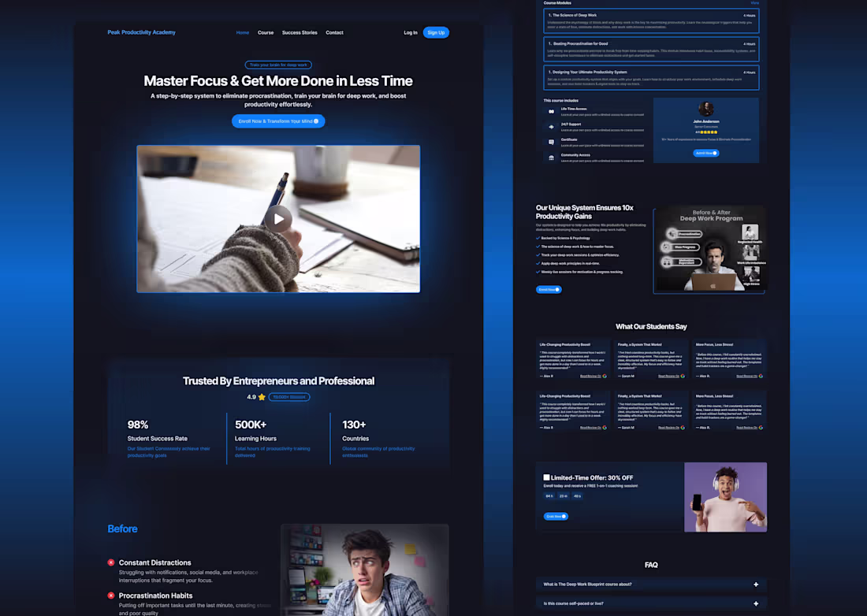
Task: Click checkmark beside Backed by Science & Psychology
Action: click(538, 238)
